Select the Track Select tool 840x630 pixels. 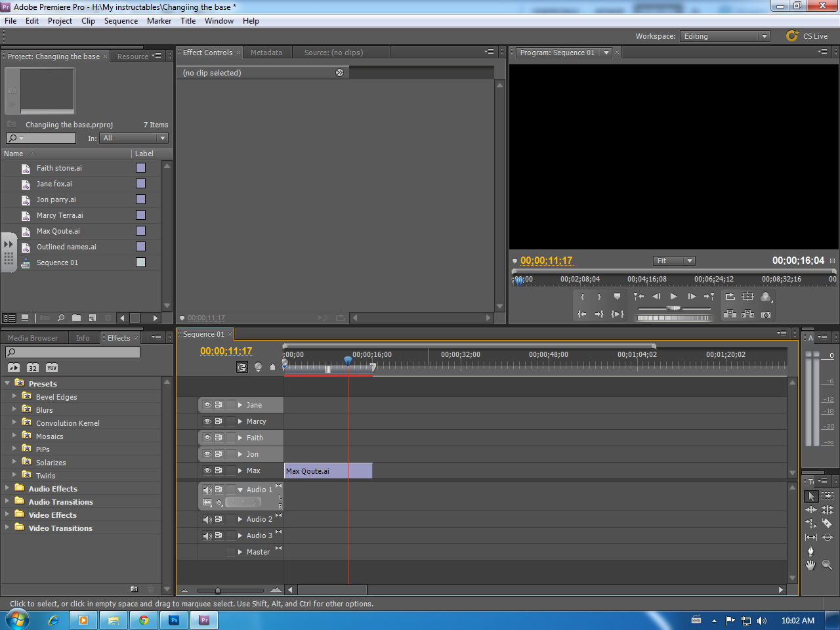828,495
